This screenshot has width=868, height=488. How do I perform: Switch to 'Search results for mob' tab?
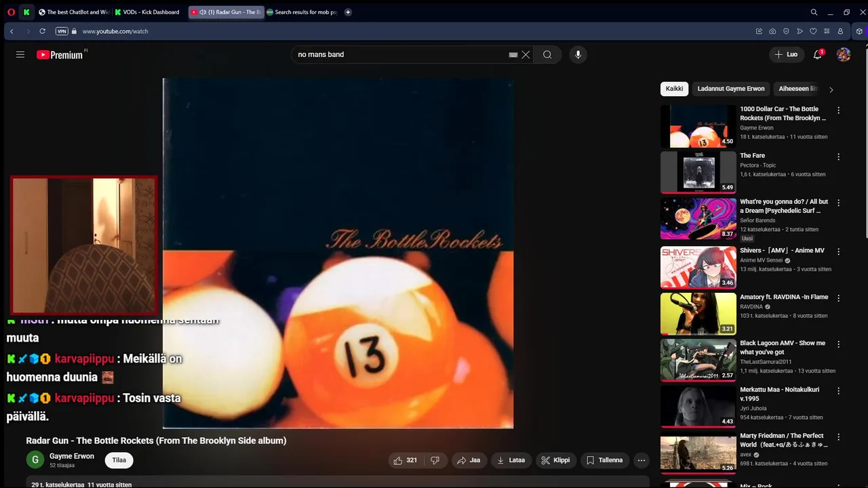click(302, 12)
